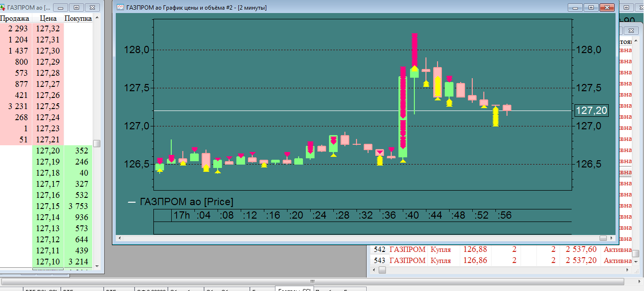
Task: Click the :40 label on time axis
Action: point(411,215)
